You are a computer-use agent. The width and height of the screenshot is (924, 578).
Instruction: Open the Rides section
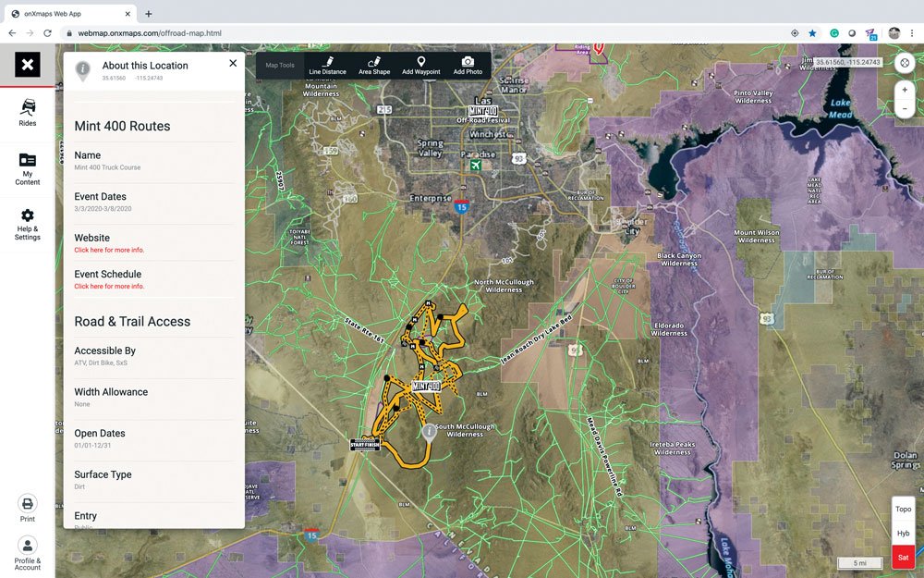pyautogui.click(x=27, y=113)
